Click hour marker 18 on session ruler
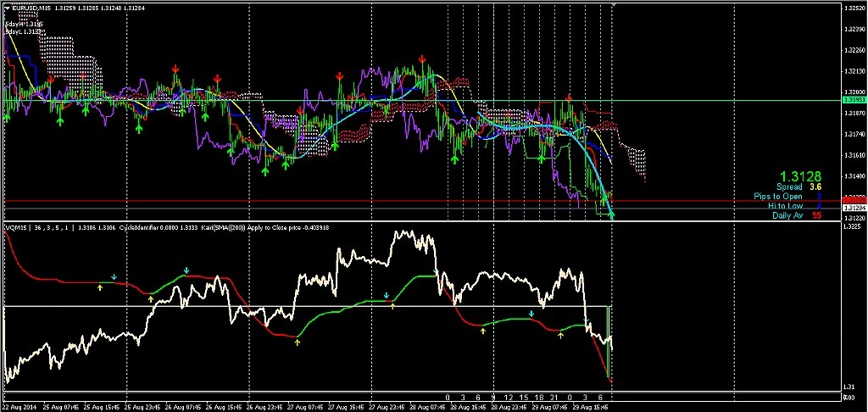 tap(540, 398)
